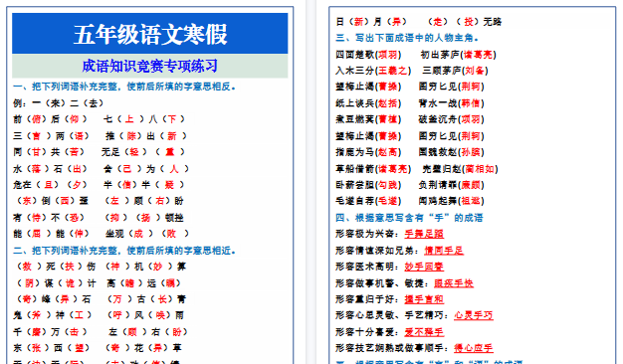Select the idiom '(走)(投)无路'
623x364 pixels.
click(465, 22)
